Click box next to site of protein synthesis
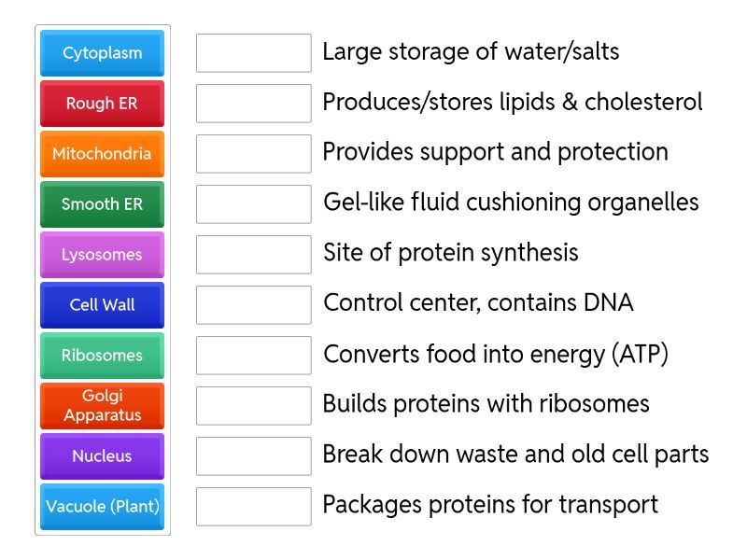747x560 pixels. (x=253, y=255)
